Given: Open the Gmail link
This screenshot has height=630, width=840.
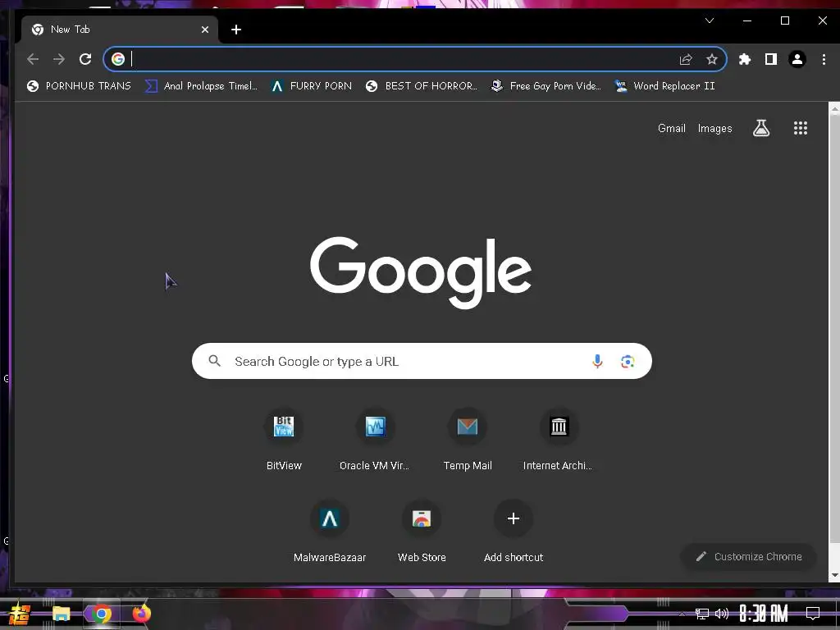Looking at the screenshot, I should coord(672,129).
